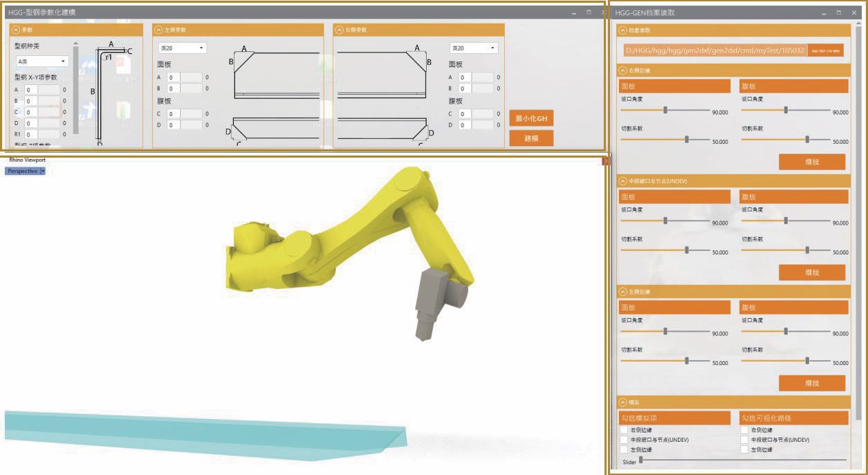Collapse the 参数 section chevron icon

(16, 30)
